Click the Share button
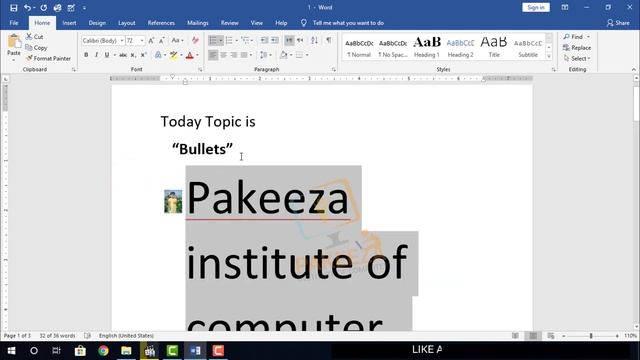The image size is (640, 360). point(618,23)
